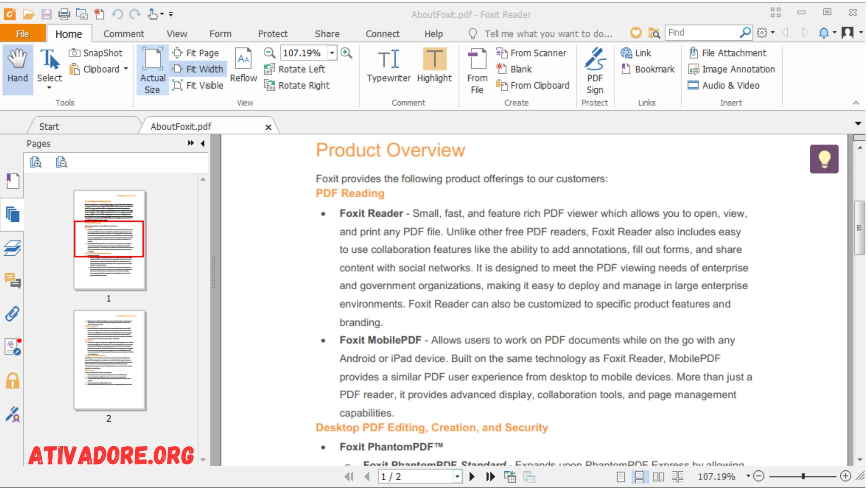
Task: Toggle Fit Width view mode
Action: tap(198, 69)
